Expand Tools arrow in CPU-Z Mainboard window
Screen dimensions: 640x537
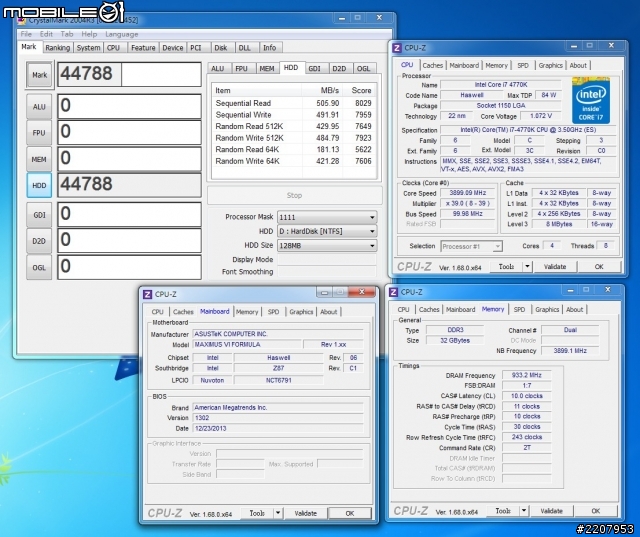pyautogui.click(x=278, y=513)
